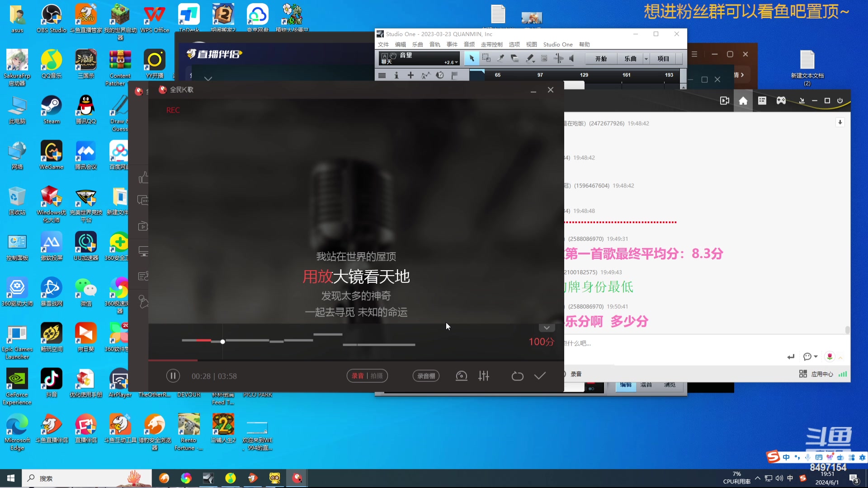The width and height of the screenshot is (868, 488).
Task: Click the gamepad icon in the Douyu panel
Action: tap(782, 100)
